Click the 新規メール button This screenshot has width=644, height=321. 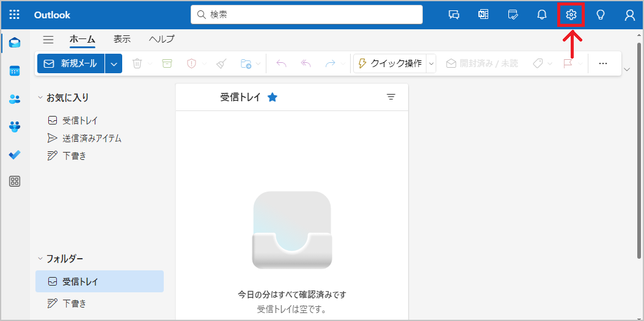[71, 63]
